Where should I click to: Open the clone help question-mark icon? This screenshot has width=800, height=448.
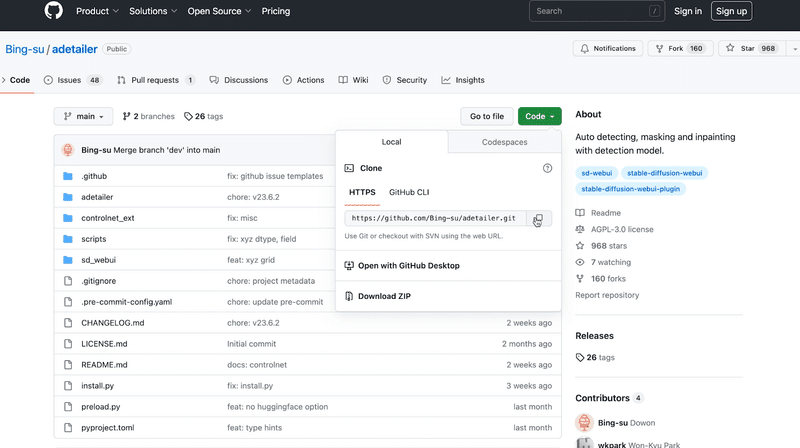547,168
